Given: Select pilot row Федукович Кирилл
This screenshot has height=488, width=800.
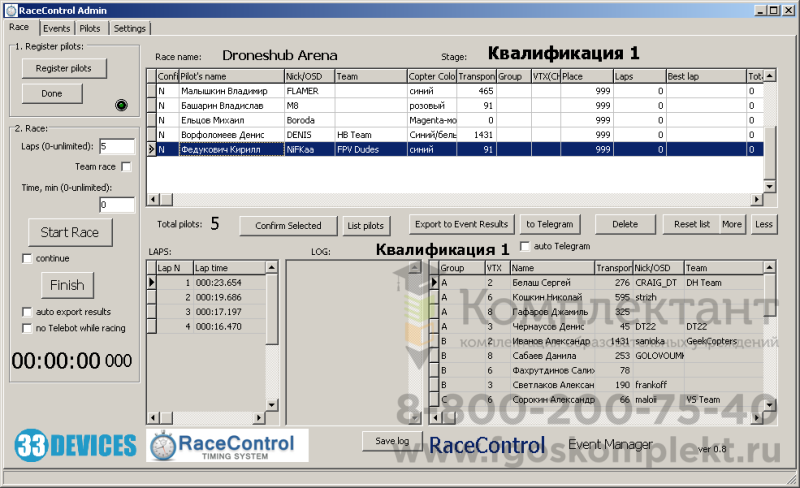Looking at the screenshot, I should coord(230,149).
